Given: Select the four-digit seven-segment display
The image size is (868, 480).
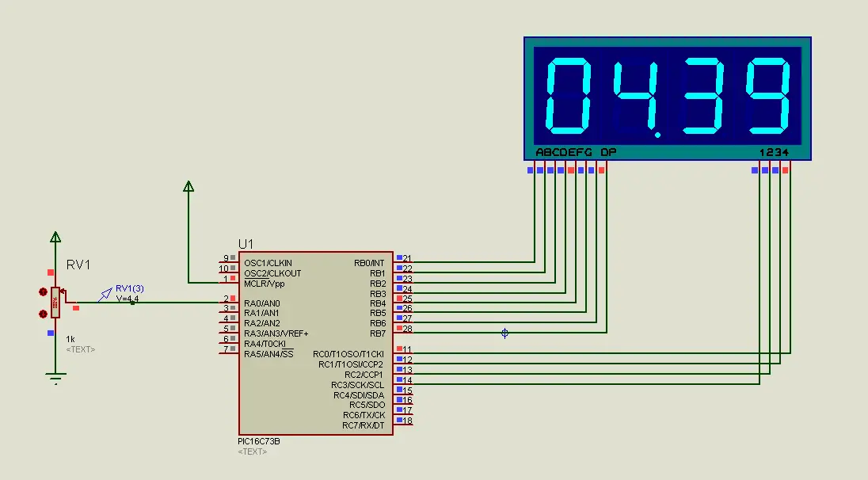Looking at the screenshot, I should pyautogui.click(x=668, y=98).
